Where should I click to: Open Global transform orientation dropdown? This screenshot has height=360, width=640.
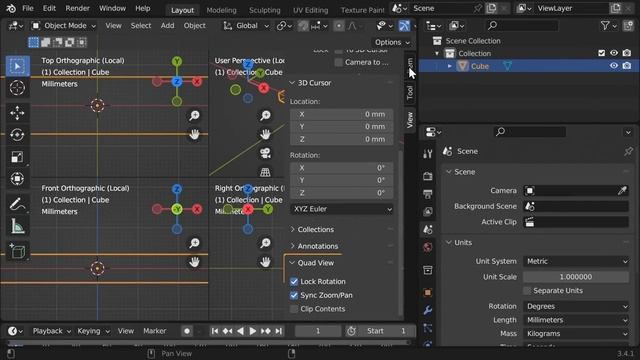[x=246, y=26]
